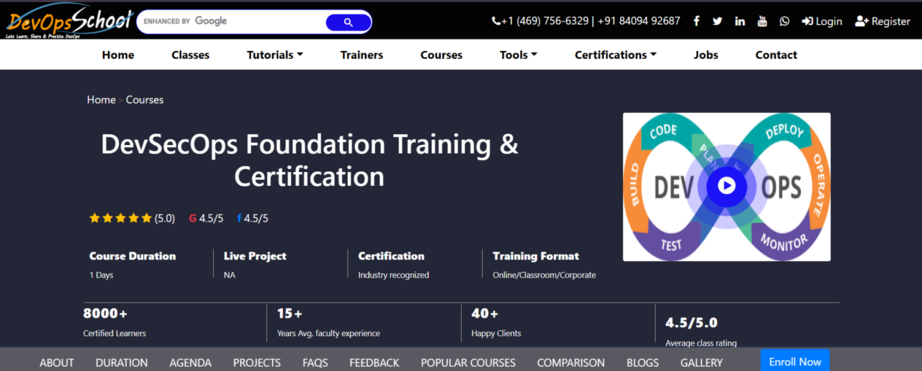
Task: Jump to the ABOUT section tab
Action: [56, 363]
